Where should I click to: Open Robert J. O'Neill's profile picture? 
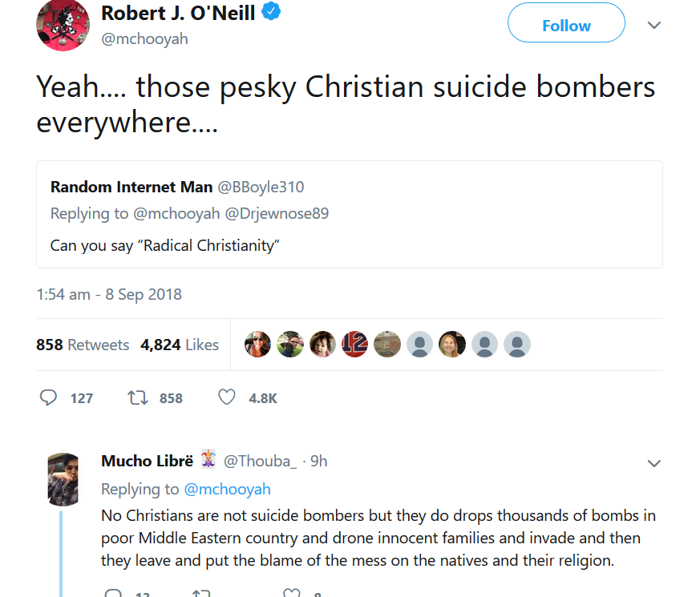pos(63,25)
